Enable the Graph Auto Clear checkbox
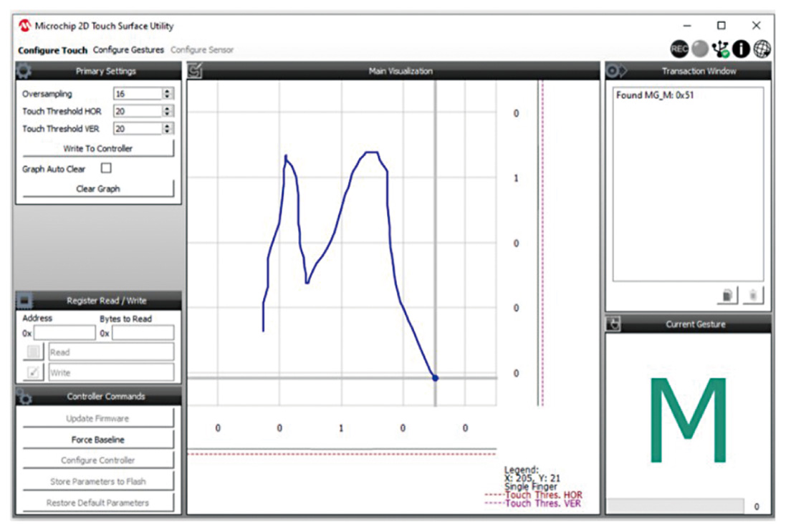This screenshot has height=532, width=786. (x=107, y=169)
